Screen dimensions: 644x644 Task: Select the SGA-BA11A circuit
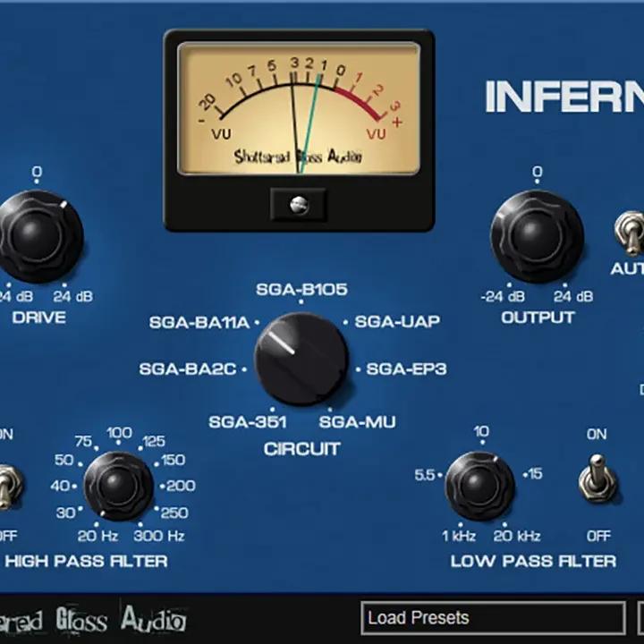point(199,322)
